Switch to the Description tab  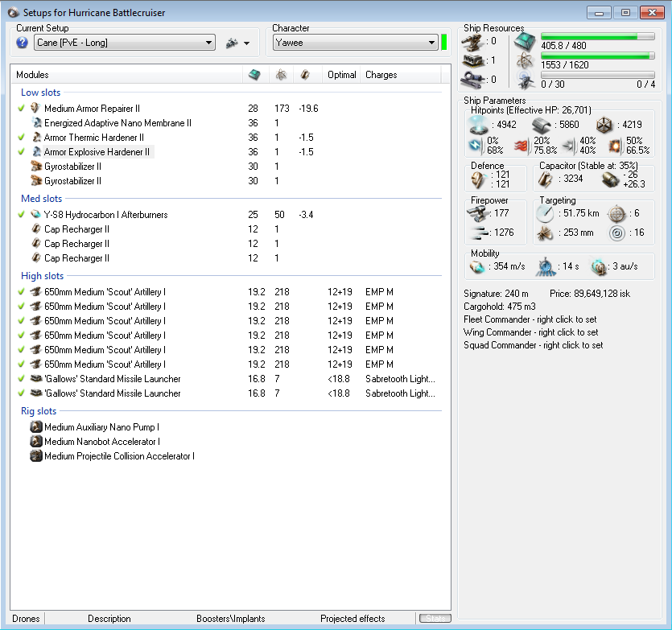[109, 619]
